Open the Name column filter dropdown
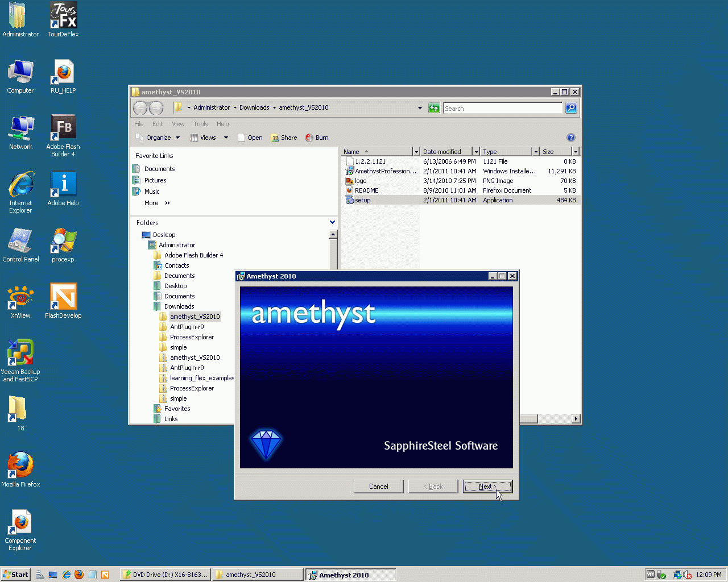 416,152
